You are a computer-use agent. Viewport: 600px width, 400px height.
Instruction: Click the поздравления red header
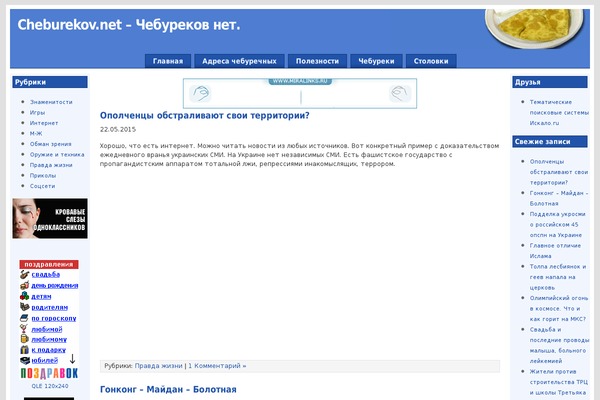tap(49, 264)
